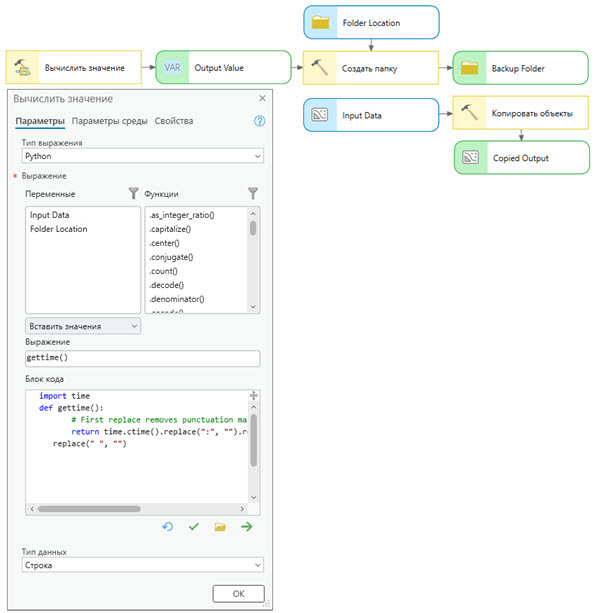Filter the Переменные list using its funnel icon
Image resolution: width=595 pixels, height=613 pixels.
pyautogui.click(x=133, y=193)
